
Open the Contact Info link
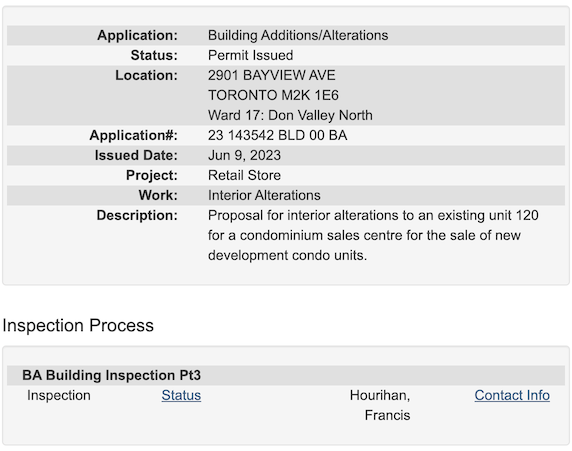pyautogui.click(x=512, y=396)
